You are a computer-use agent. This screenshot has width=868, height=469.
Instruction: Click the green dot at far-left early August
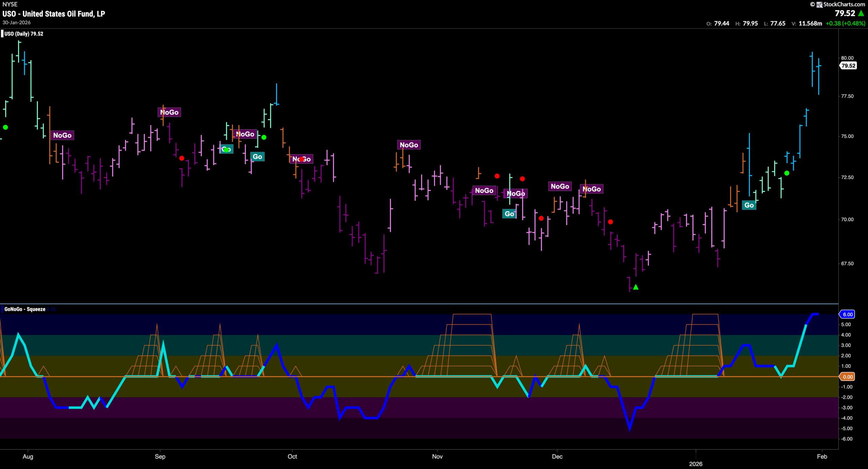[5, 127]
